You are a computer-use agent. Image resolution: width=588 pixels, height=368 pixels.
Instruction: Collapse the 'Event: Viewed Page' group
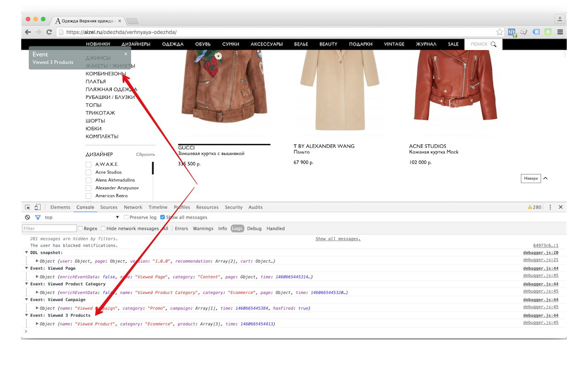(26, 269)
